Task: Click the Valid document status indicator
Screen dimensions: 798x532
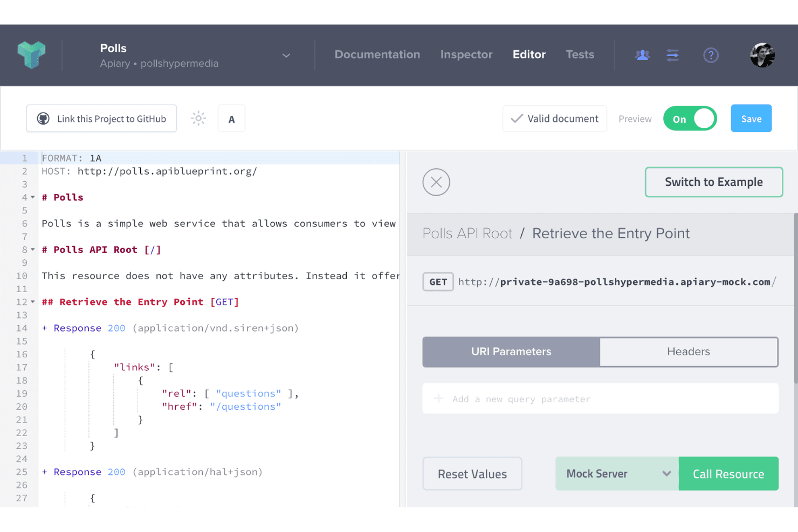Action: [x=555, y=119]
